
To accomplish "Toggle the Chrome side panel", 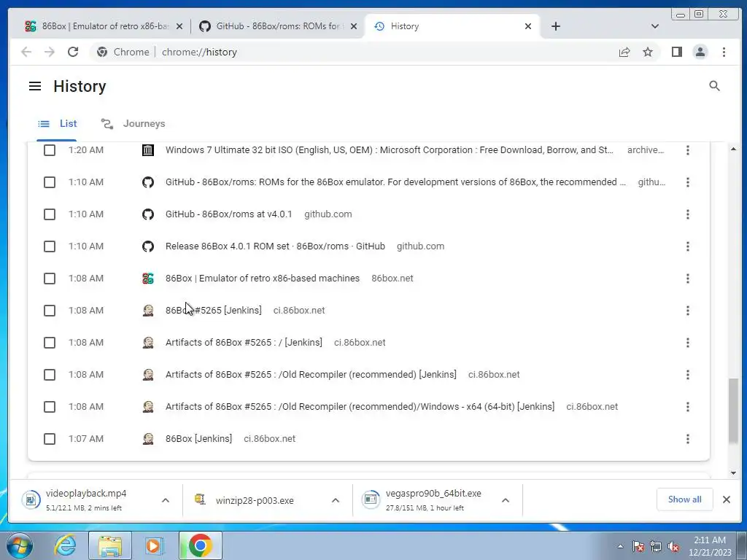I will click(x=676, y=52).
